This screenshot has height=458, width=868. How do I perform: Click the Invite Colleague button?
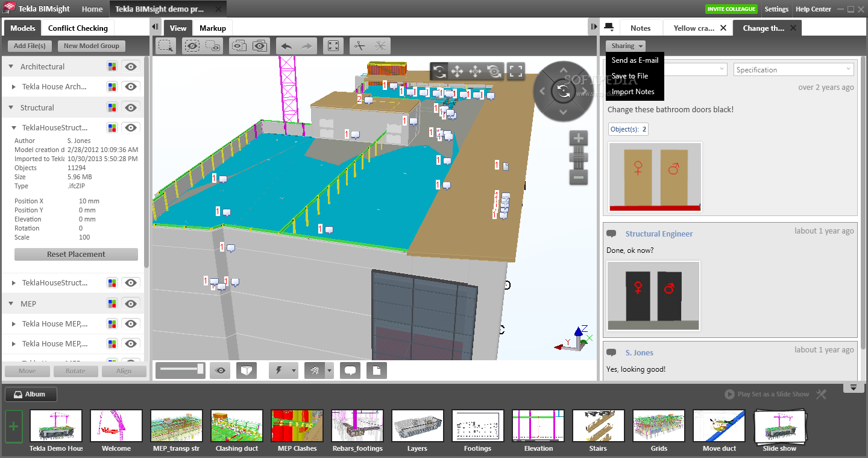pyautogui.click(x=731, y=9)
